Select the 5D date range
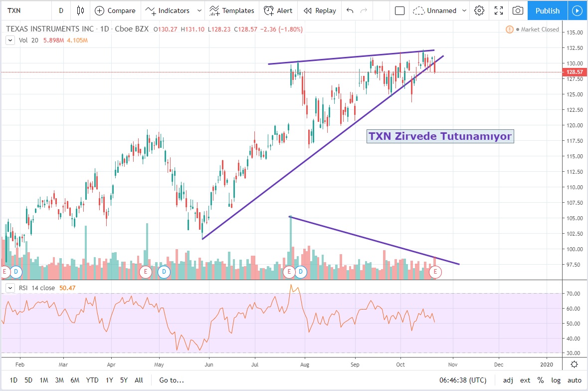Screen dimensions: 588x391 click(x=28, y=380)
